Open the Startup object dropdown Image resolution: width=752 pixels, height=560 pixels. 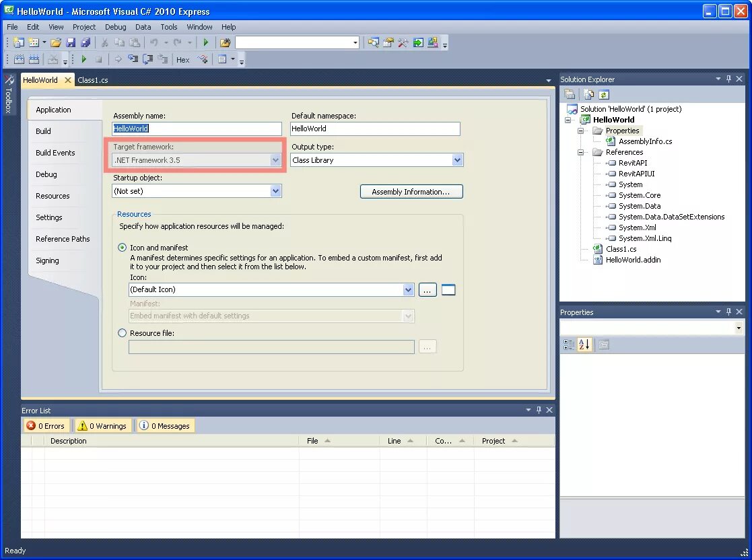[275, 191]
